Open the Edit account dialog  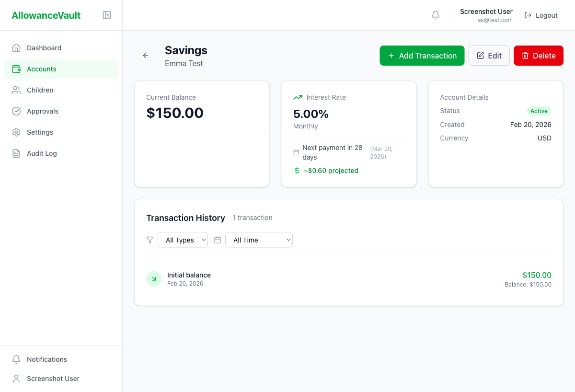click(489, 56)
